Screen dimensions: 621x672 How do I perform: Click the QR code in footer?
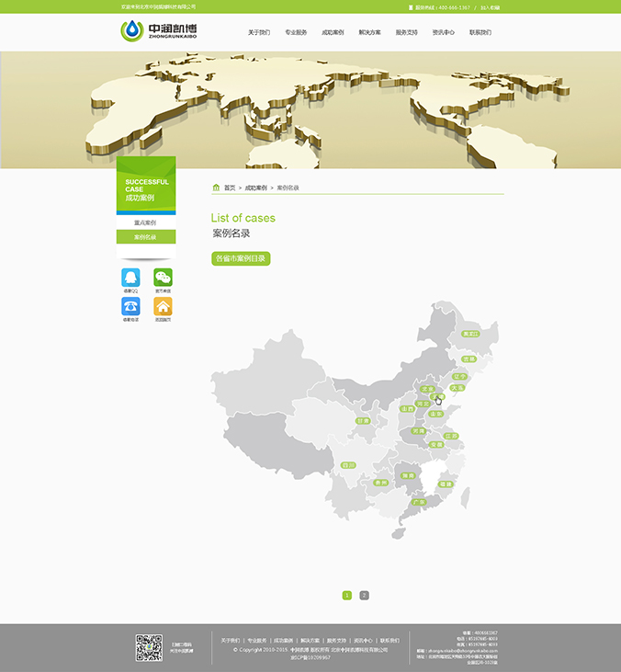click(x=149, y=647)
